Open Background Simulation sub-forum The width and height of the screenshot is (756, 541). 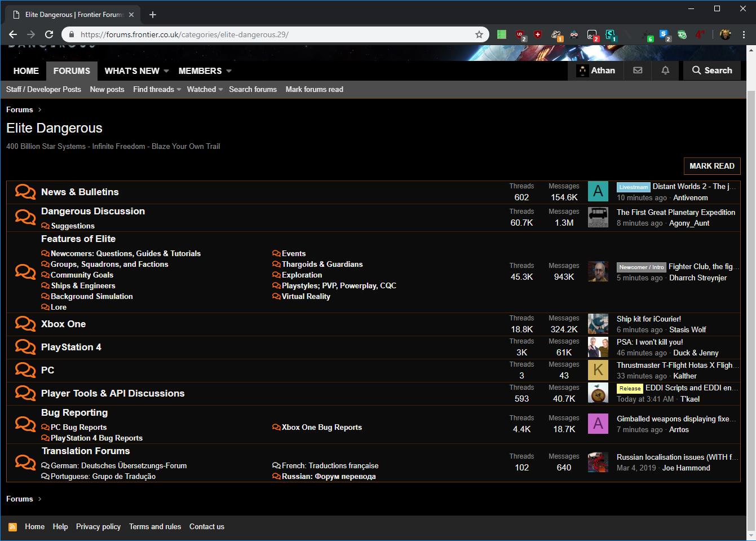[92, 296]
